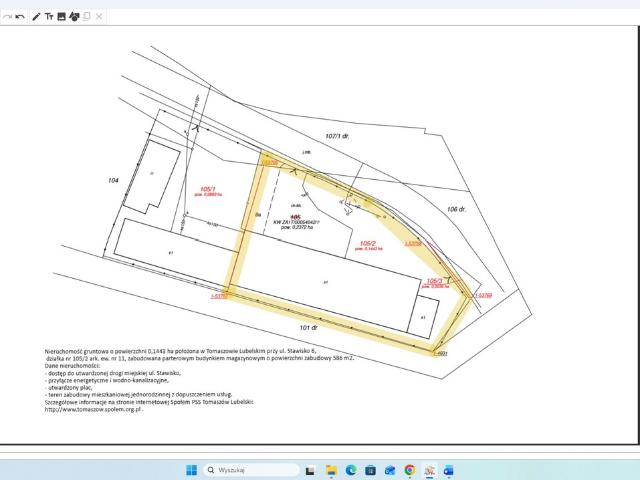The image size is (640, 480).
Task: Click the '107/1 dr.' road label
Action: (337, 136)
